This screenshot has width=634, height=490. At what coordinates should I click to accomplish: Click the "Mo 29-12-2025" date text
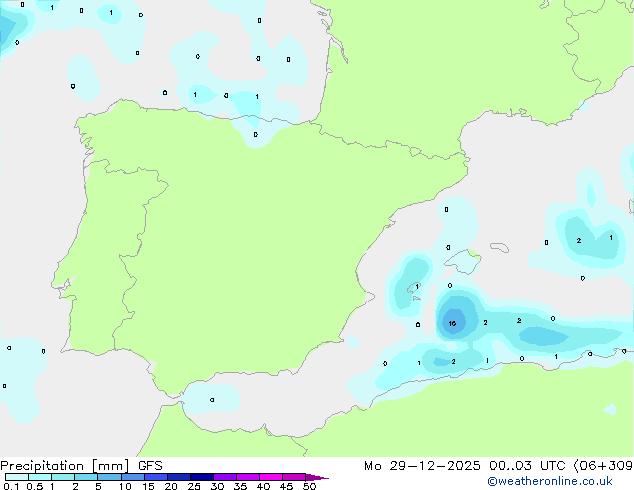coord(422,466)
